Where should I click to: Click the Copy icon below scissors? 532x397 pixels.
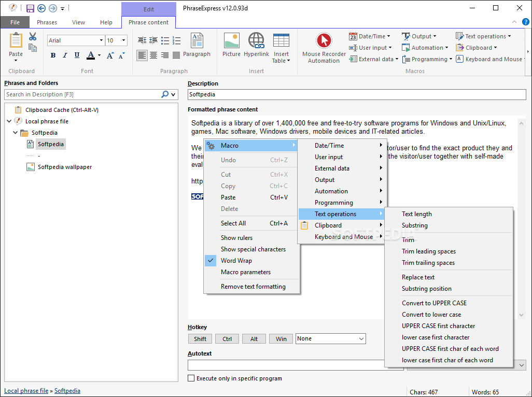[33, 48]
